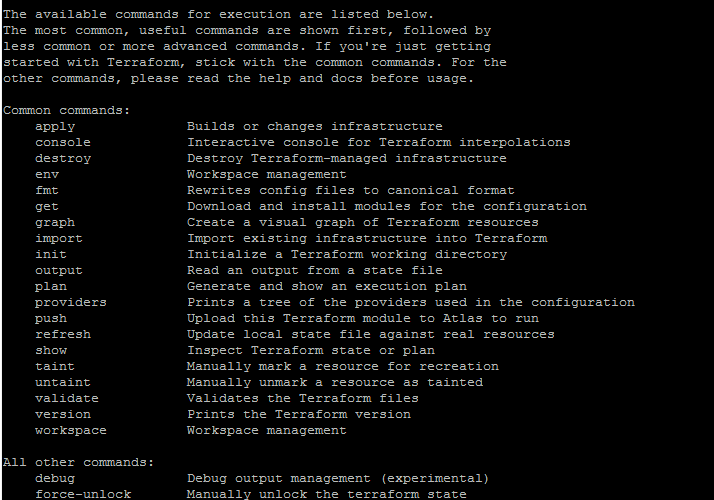Click on the 'env' command

coord(47,175)
